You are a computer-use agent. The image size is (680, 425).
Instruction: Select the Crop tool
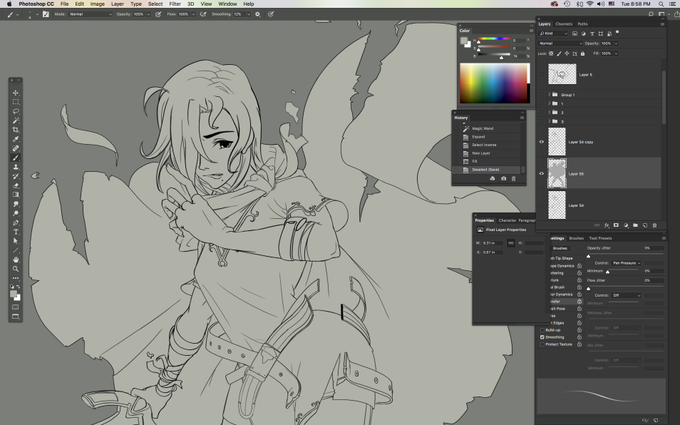point(16,130)
